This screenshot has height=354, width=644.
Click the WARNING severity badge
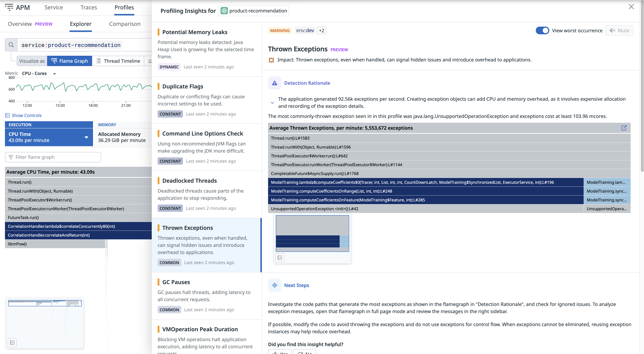tap(280, 30)
